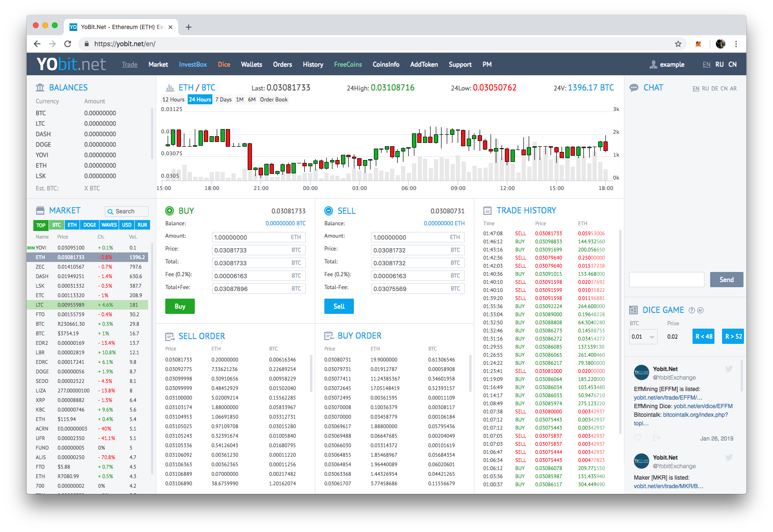This screenshot has height=532, width=773.
Task: Click the Dice Game grid icon
Action: pyautogui.click(x=633, y=310)
